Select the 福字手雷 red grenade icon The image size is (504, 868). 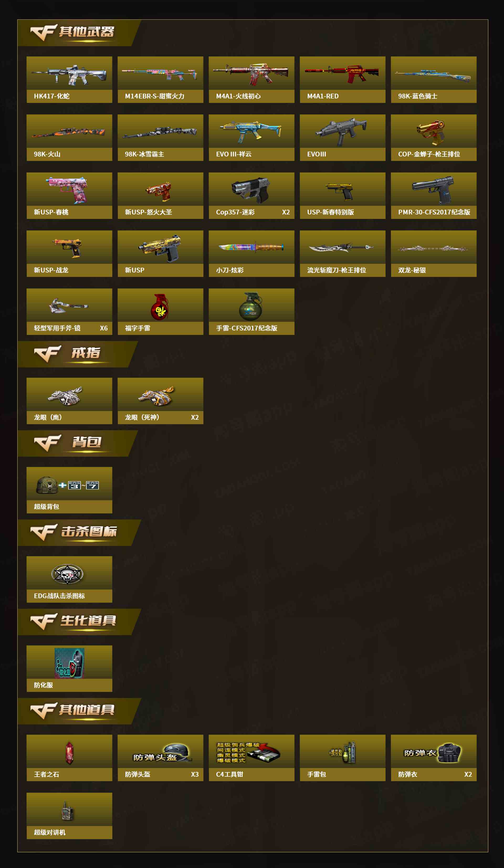click(x=160, y=307)
